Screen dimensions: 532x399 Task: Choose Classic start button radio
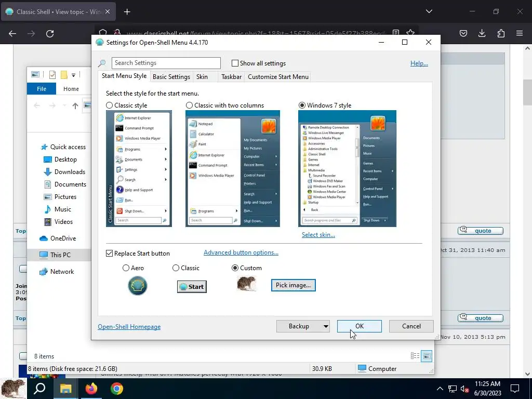coord(176,268)
